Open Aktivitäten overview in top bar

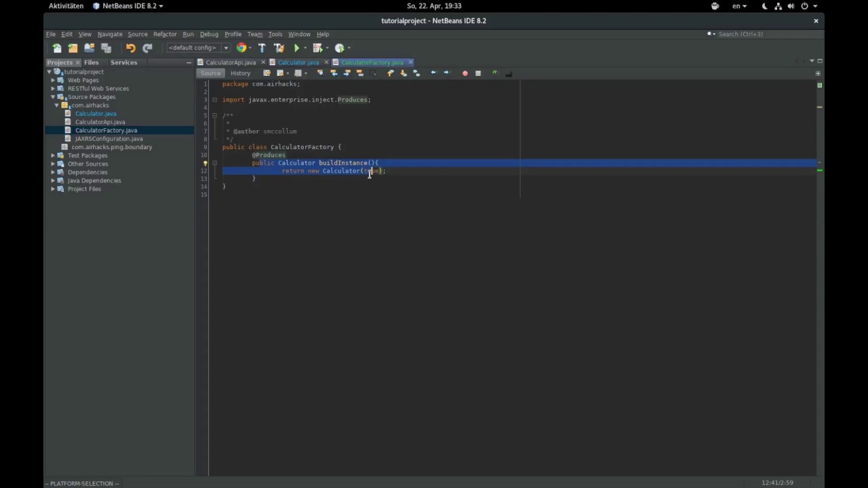[66, 6]
